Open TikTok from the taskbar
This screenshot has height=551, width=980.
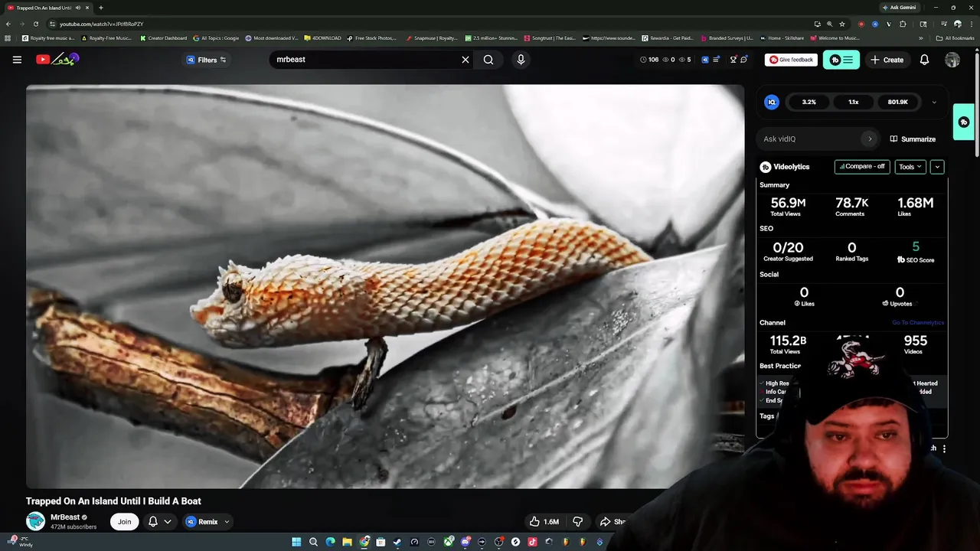coord(532,542)
